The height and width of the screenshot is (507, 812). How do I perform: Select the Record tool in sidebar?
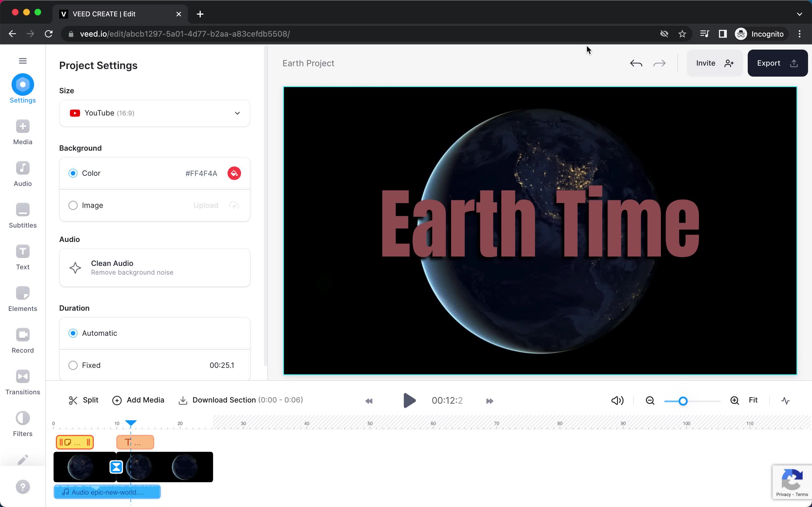coord(22,340)
